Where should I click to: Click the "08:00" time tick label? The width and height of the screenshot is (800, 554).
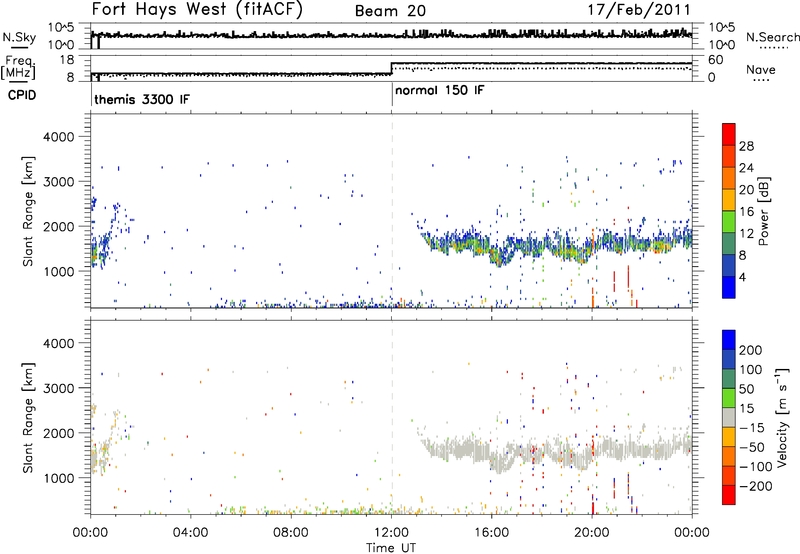(291, 532)
